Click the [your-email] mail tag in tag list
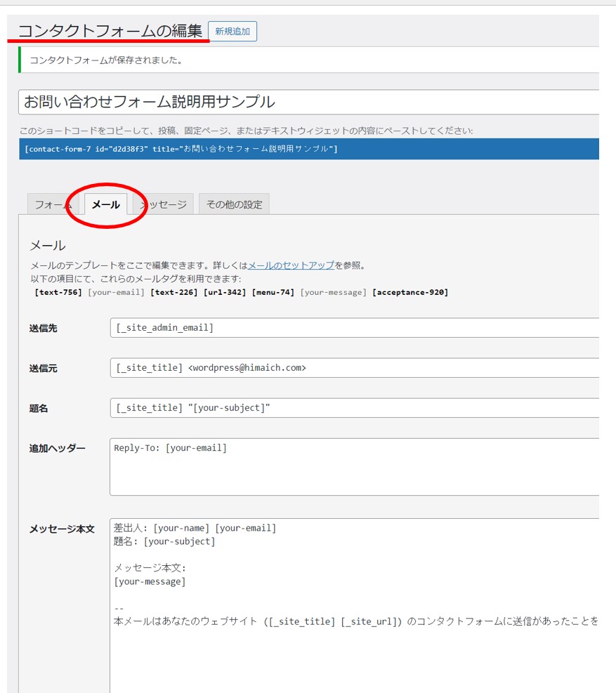 [x=117, y=292]
